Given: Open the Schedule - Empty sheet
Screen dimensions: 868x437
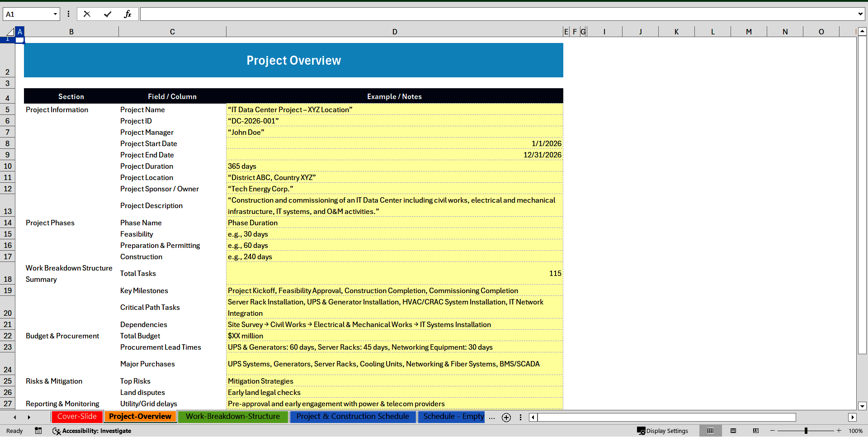Looking at the screenshot, I should 452,417.
